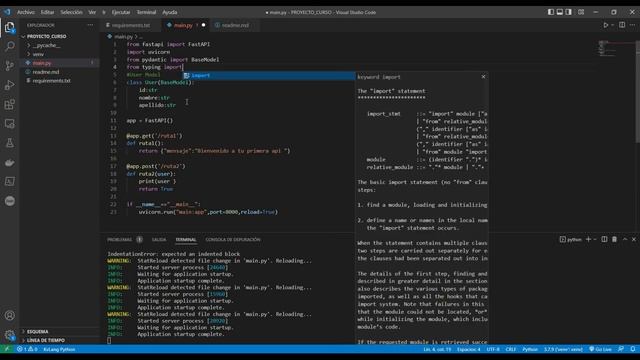Open the Accounts icon in activity bar
640x360 pixels.
point(9,315)
